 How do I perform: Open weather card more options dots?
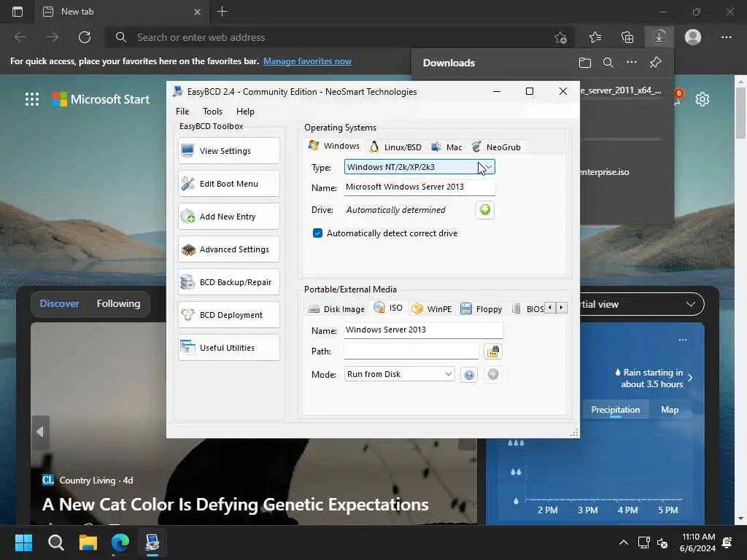click(683, 340)
